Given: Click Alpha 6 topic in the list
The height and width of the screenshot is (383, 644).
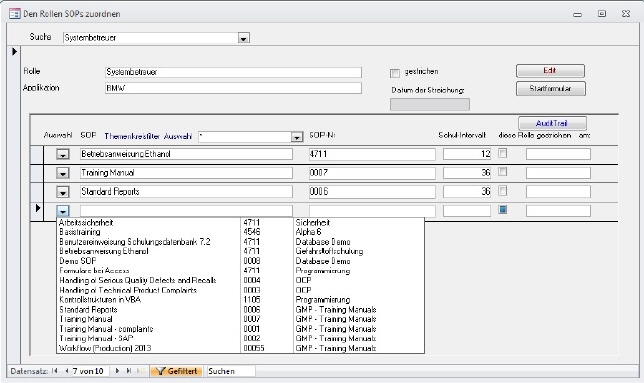Looking at the screenshot, I should pos(308,232).
